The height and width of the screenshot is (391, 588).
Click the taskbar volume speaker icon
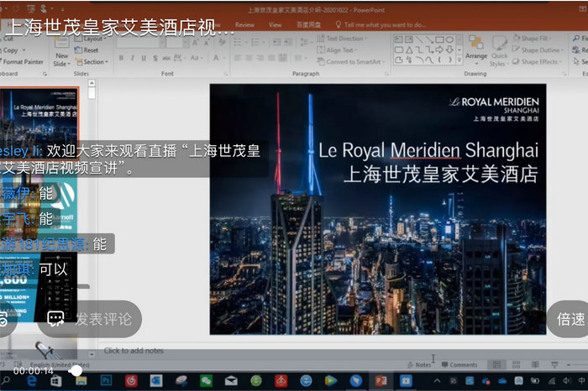click(x=566, y=381)
